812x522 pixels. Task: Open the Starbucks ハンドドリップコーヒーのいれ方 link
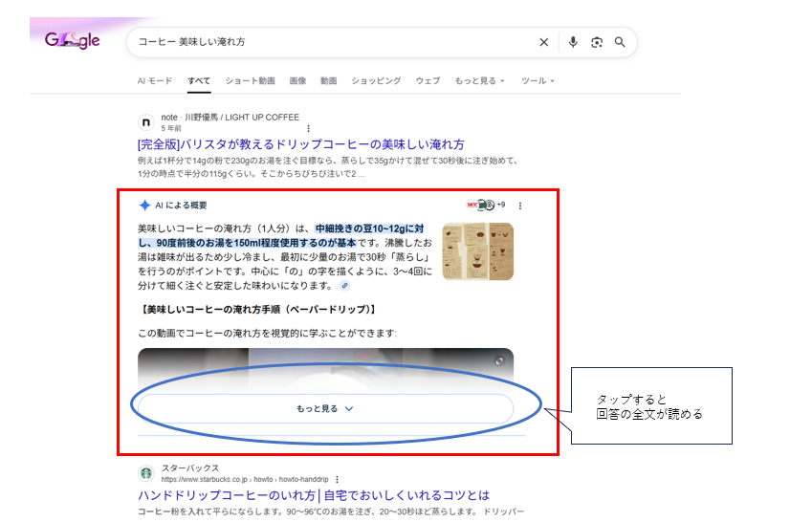click(314, 495)
